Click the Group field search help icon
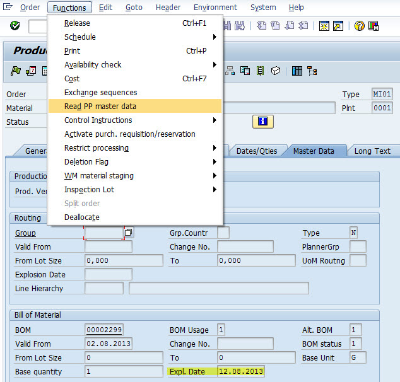This screenshot has width=400, height=382. pyautogui.click(x=129, y=232)
